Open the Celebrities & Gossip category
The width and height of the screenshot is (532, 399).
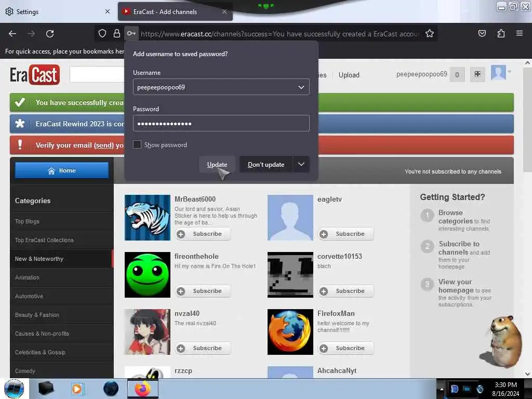coord(40,352)
